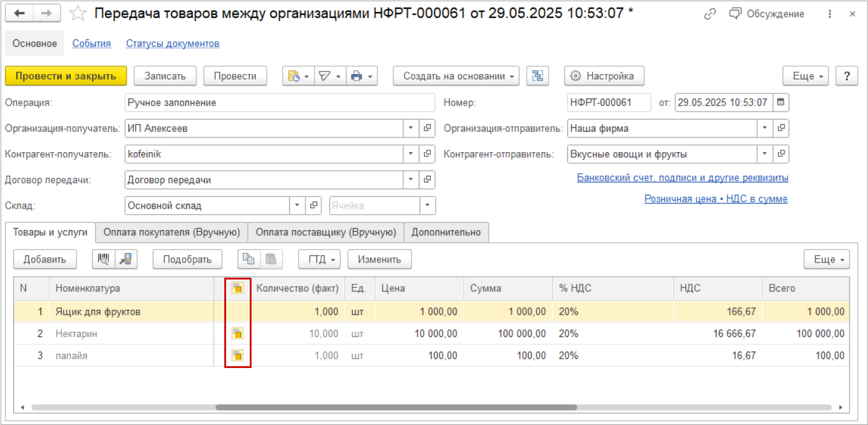Click Цена column header
Screen dimensions: 868x425
click(419, 289)
